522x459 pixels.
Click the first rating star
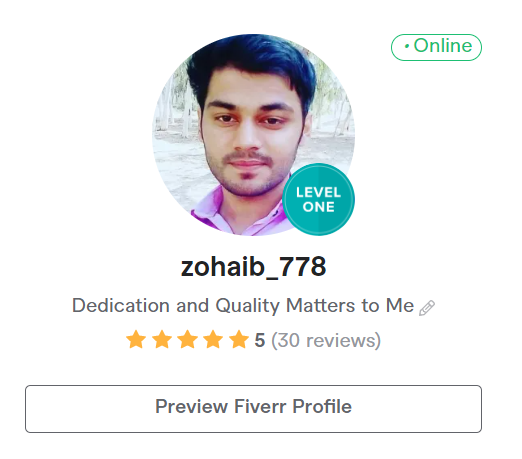(136, 339)
